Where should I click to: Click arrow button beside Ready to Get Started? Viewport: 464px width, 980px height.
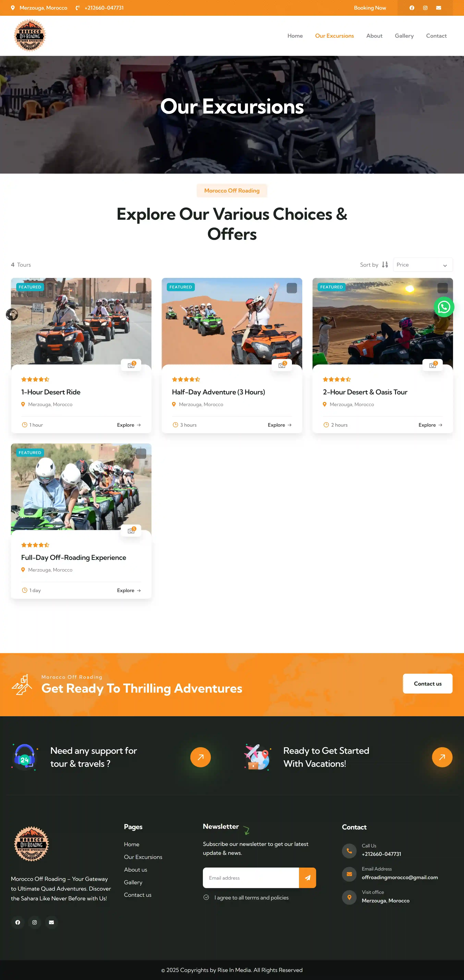[x=442, y=757]
